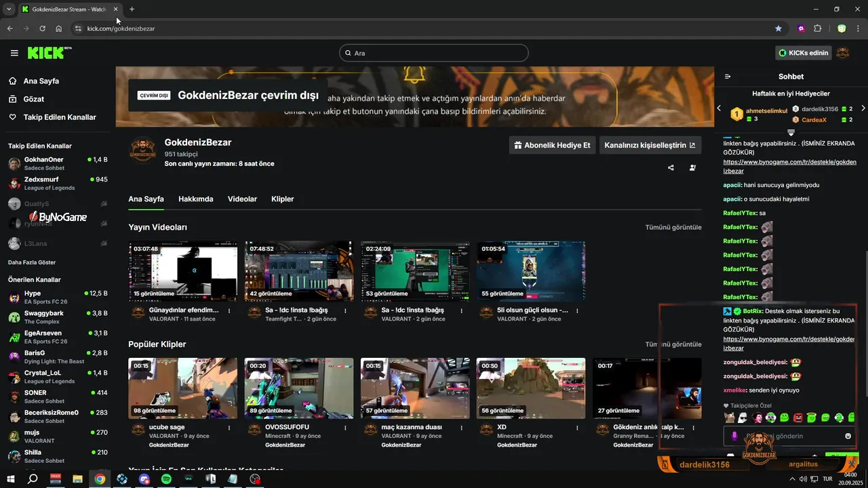Play the XD Minecraft clip thumbnail
868x488 pixels.
pyautogui.click(x=531, y=388)
